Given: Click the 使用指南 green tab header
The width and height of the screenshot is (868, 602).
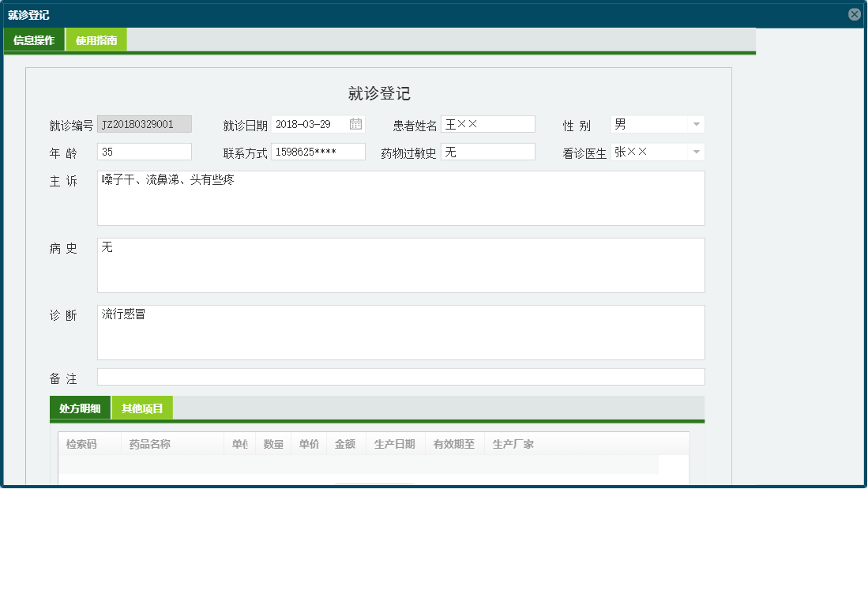Looking at the screenshot, I should pyautogui.click(x=95, y=39).
